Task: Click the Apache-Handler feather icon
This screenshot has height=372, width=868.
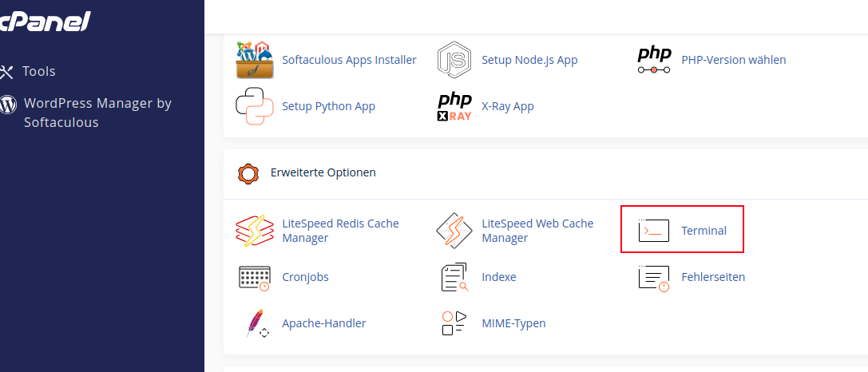Action: [255, 323]
